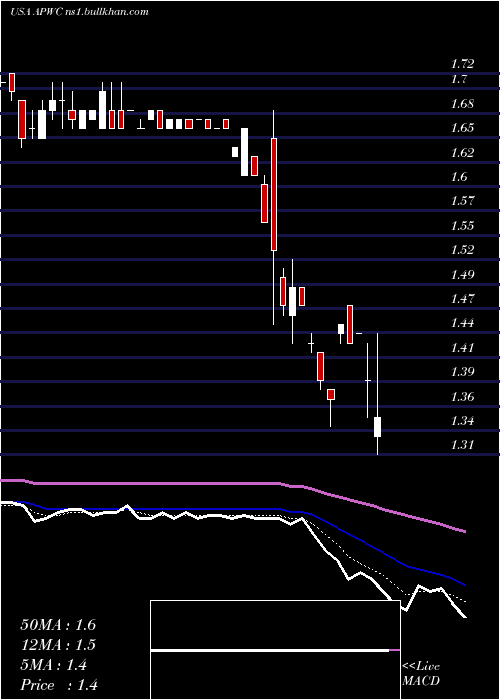This screenshot has width=500, height=700.
Task: Select the 1.34 axis value
Action: click(462, 421)
